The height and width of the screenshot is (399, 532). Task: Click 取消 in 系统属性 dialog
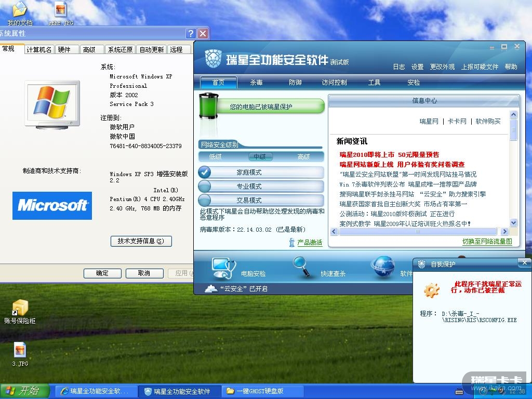[x=144, y=273]
